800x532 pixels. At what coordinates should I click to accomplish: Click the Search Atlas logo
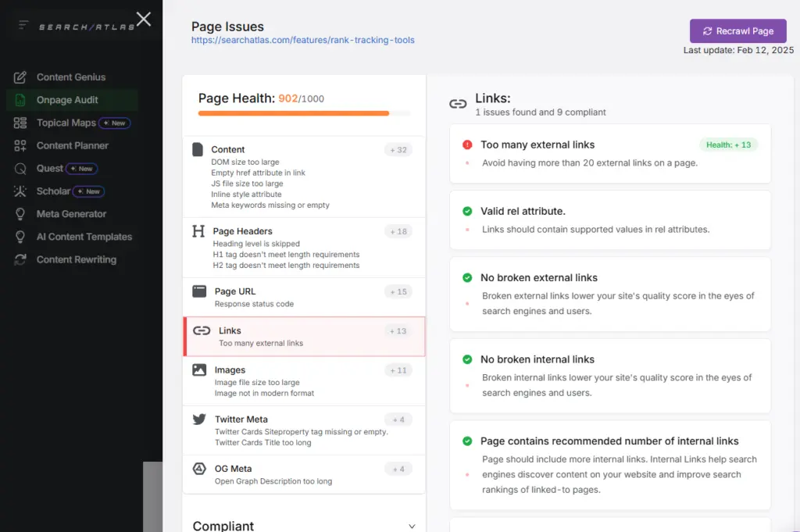tap(87, 27)
